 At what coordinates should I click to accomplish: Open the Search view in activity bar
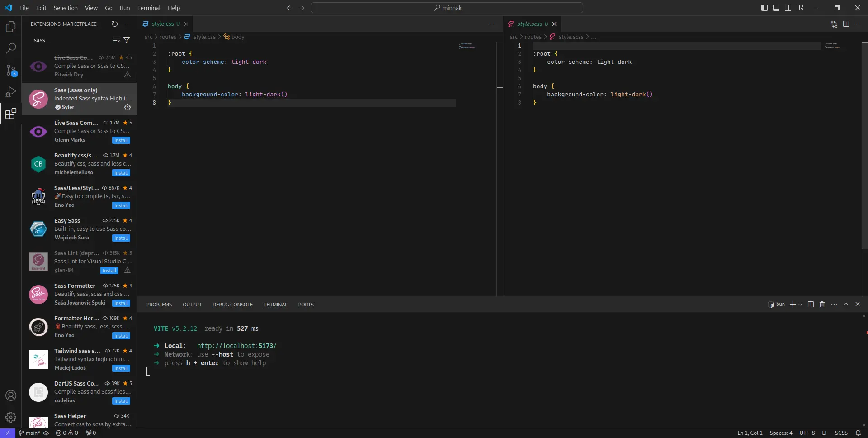tap(11, 48)
